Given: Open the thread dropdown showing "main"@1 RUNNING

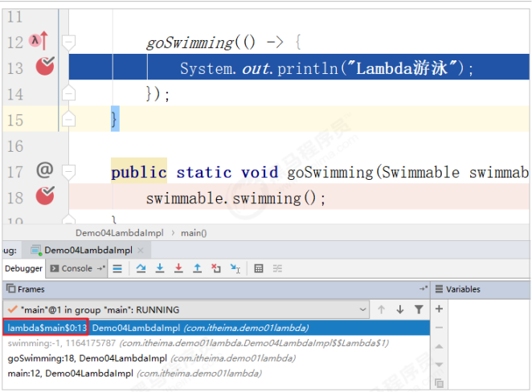Looking at the screenshot, I should (186, 309).
